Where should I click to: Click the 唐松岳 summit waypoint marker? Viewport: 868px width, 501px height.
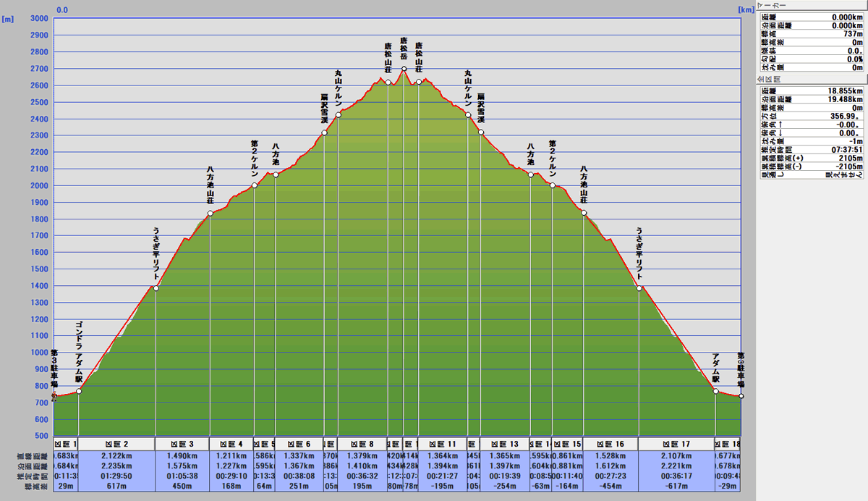[x=404, y=69]
